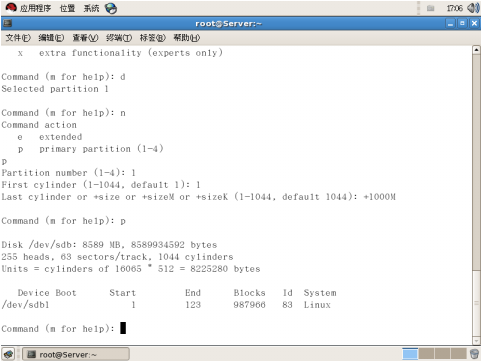This screenshot has width=482, height=362.
Task: Minimize the terminal window
Action: [450, 24]
